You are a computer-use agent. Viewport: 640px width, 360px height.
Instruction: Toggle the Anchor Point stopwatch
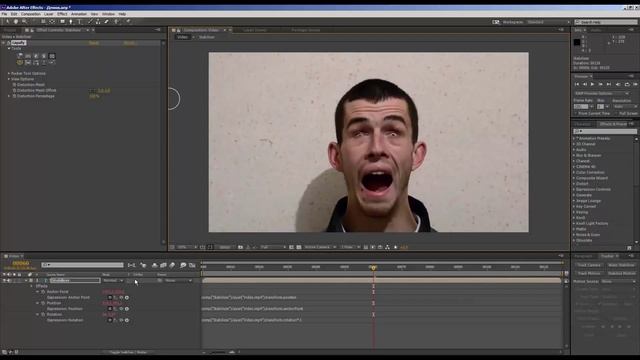pos(43,292)
